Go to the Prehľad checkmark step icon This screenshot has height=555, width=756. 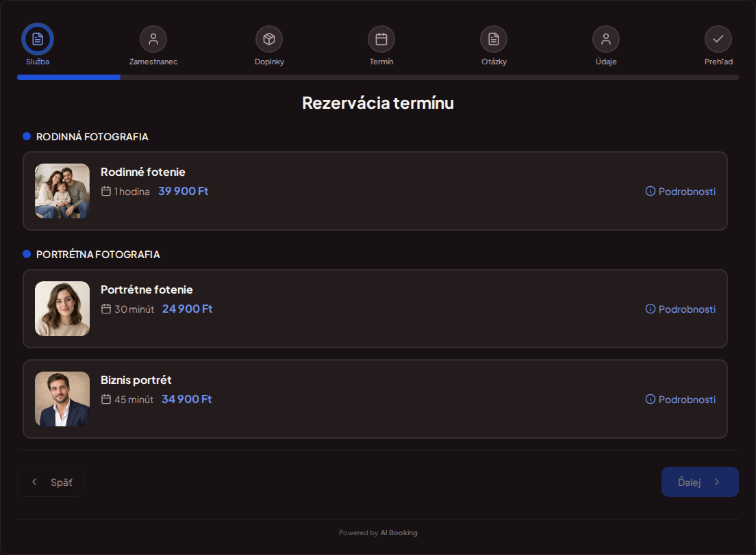tap(718, 39)
